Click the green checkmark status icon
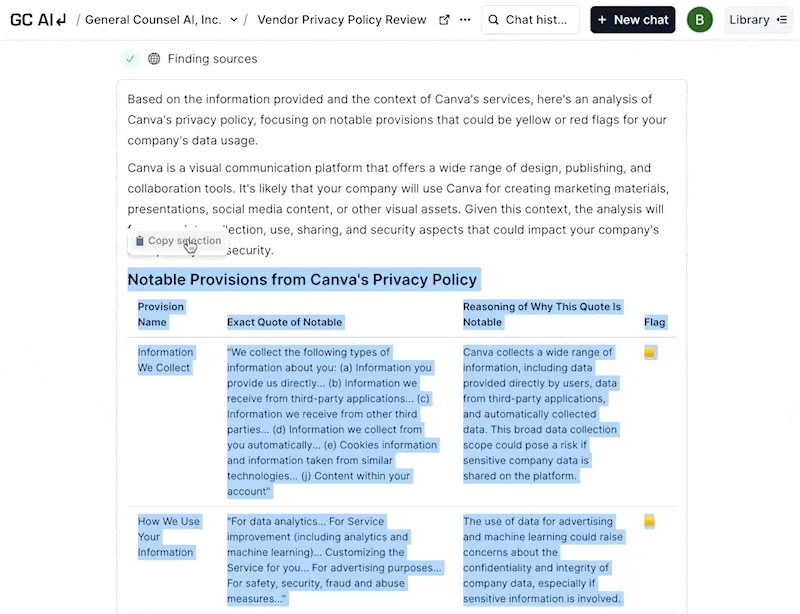Image resolution: width=800 pixels, height=614 pixels. click(x=130, y=59)
